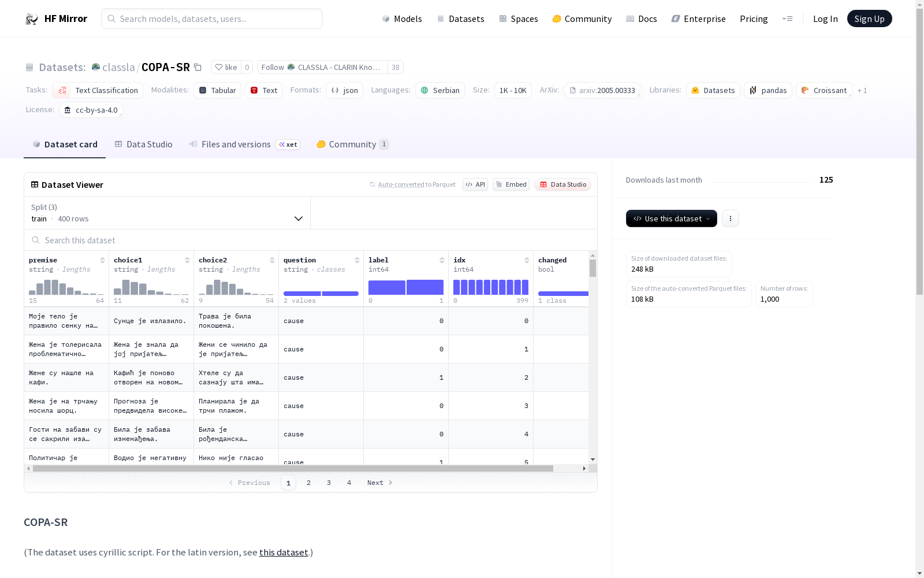The width and height of the screenshot is (924, 578).
Task: Click the json format tag
Action: click(344, 90)
